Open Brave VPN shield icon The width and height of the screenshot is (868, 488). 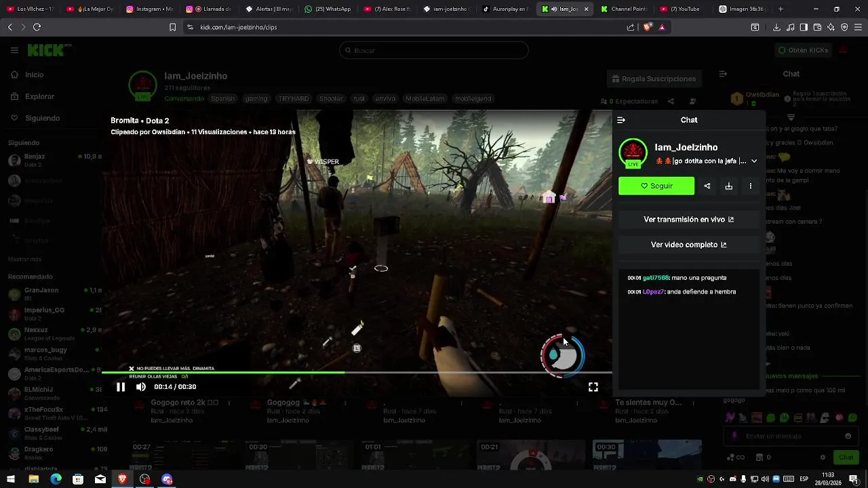(844, 27)
